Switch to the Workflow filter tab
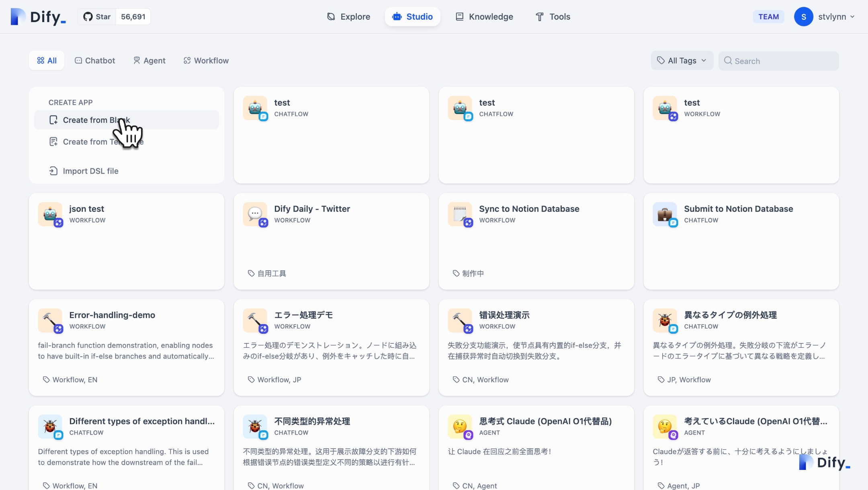The image size is (868, 490). click(206, 61)
